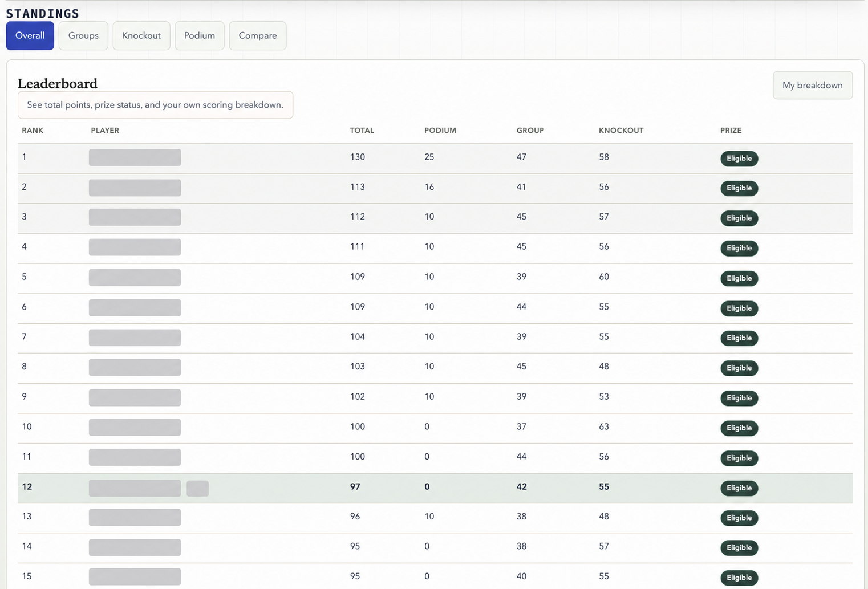868x589 pixels.
Task: Click the total 112 in rank 3 row
Action: click(358, 217)
